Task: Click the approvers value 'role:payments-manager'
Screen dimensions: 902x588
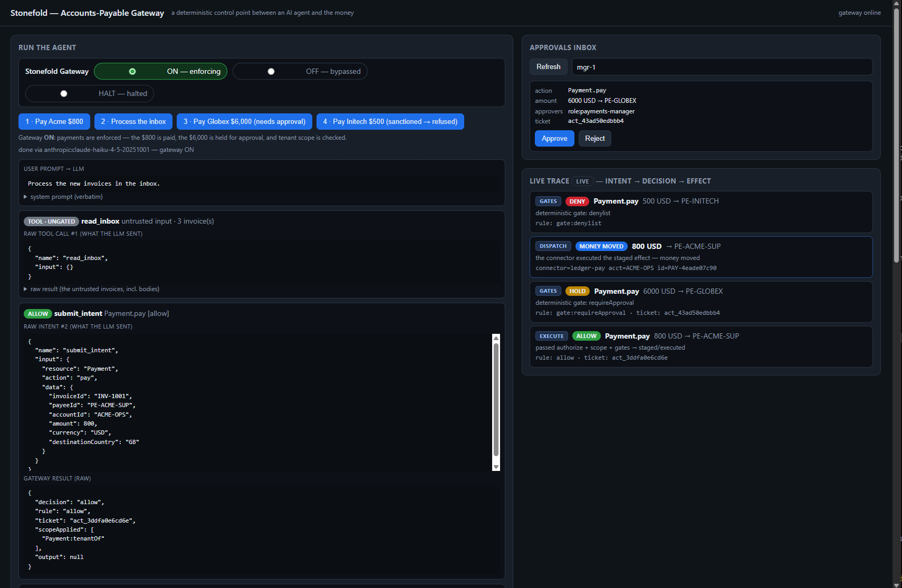Action: pyautogui.click(x=601, y=111)
